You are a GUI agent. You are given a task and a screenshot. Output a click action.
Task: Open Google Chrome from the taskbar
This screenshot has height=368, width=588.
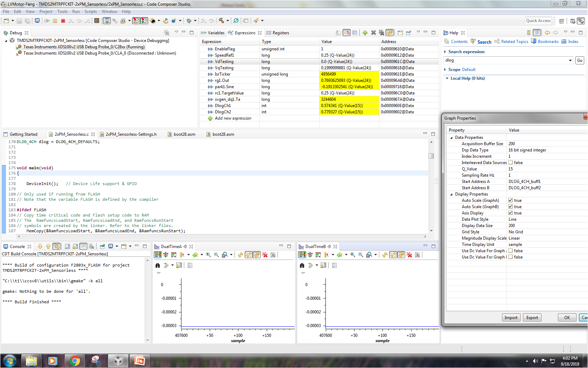[x=75, y=360]
